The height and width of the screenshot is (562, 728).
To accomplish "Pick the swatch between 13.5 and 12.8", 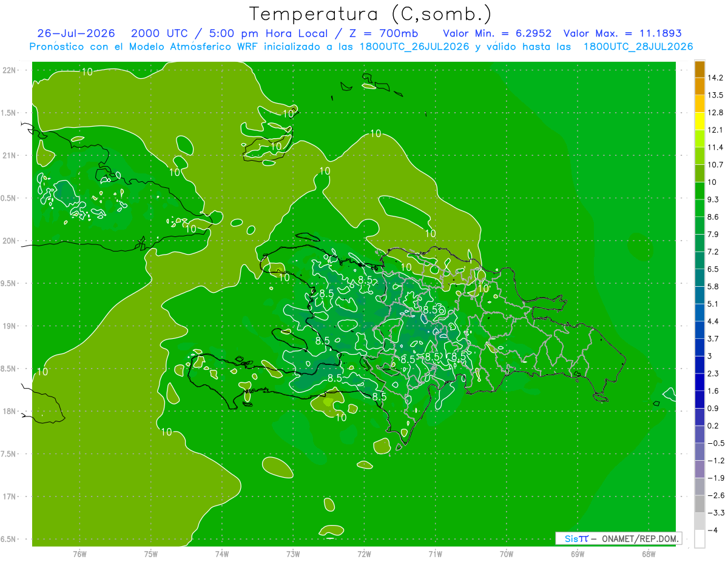I will tap(699, 104).
